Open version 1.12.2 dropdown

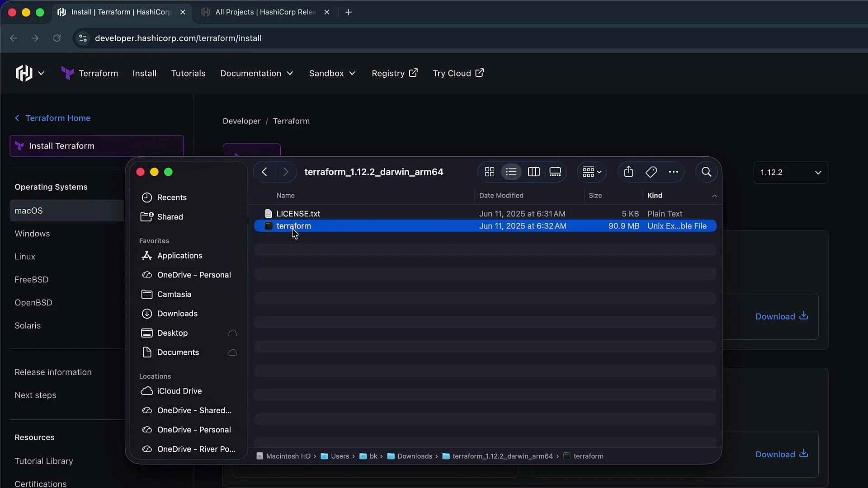(x=791, y=173)
